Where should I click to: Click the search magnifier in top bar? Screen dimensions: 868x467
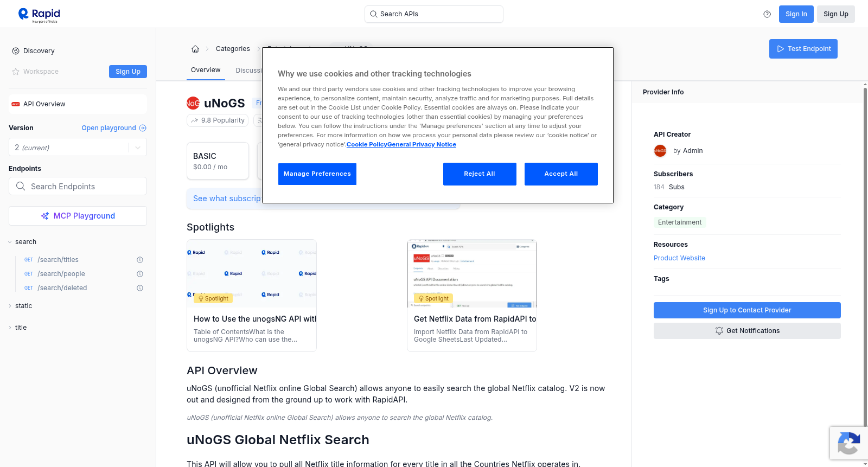373,14
